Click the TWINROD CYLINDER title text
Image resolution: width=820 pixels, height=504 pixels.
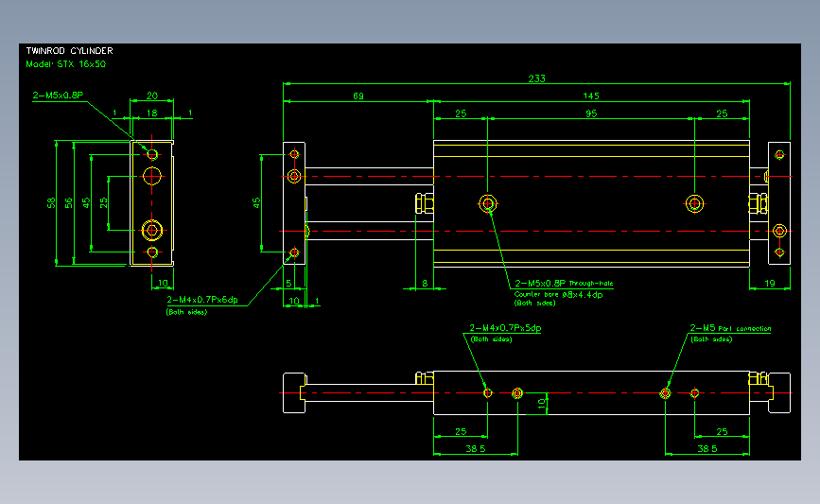(70, 51)
